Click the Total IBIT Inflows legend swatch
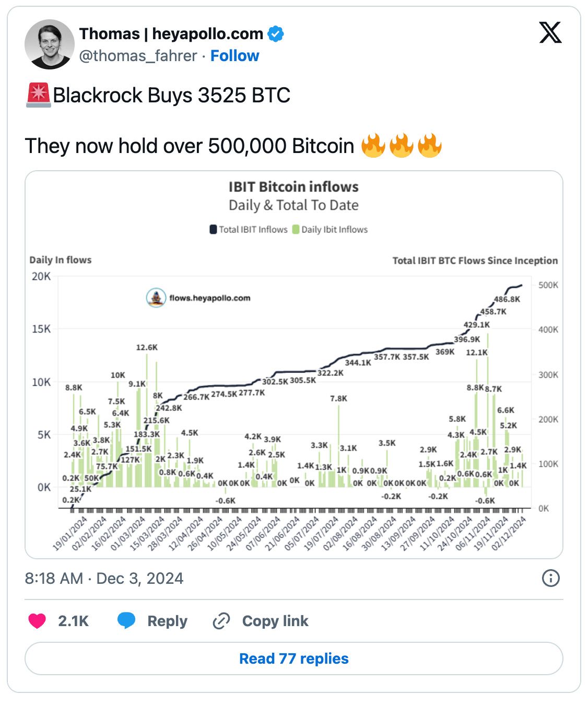The image size is (588, 706). tap(213, 230)
